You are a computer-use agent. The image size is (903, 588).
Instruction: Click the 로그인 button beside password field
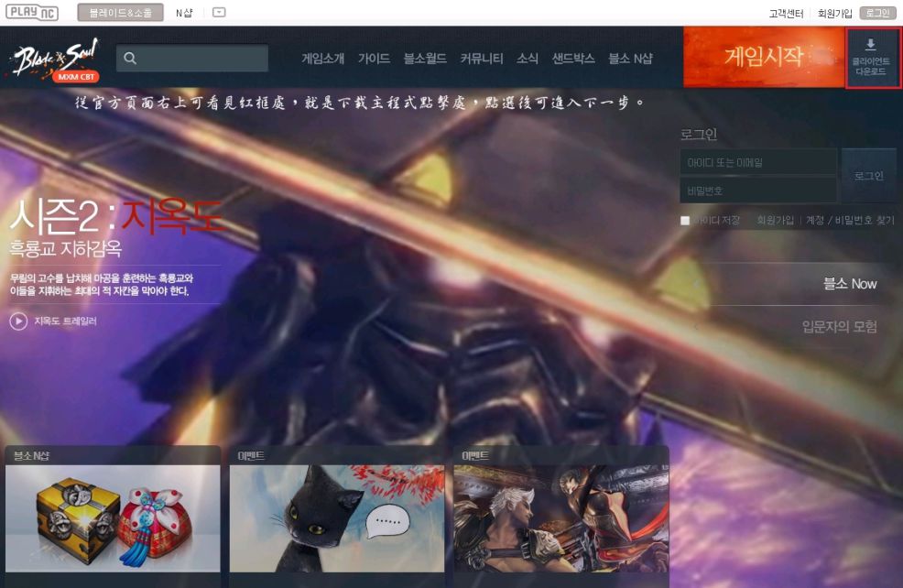(867, 176)
